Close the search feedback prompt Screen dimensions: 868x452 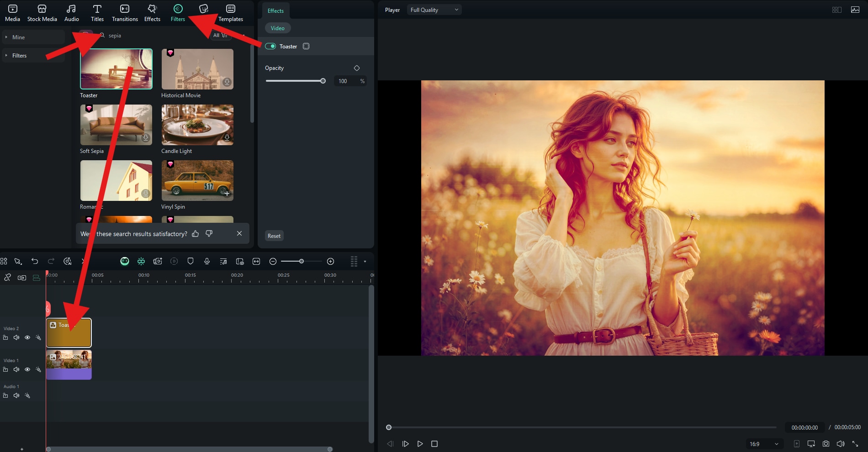click(x=239, y=233)
